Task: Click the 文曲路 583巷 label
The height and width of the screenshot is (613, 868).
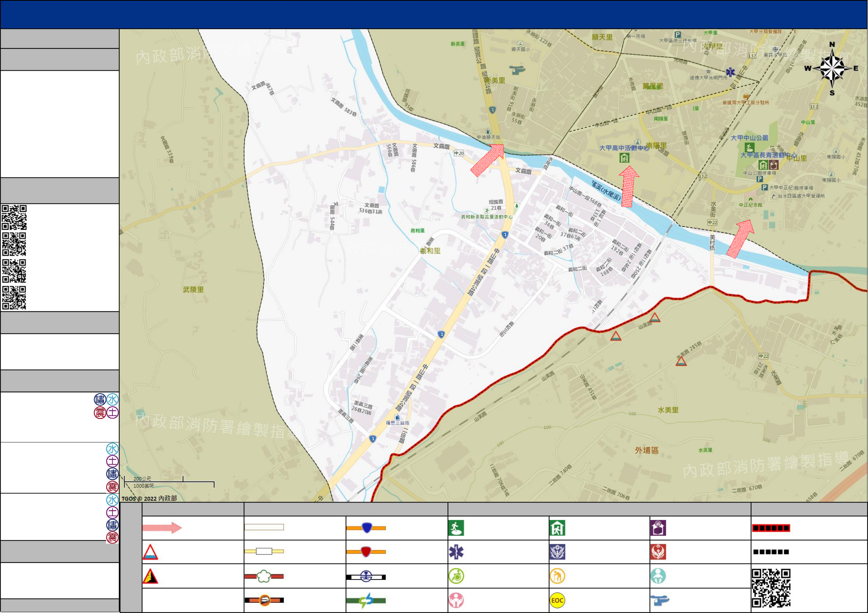Action: tap(344, 107)
